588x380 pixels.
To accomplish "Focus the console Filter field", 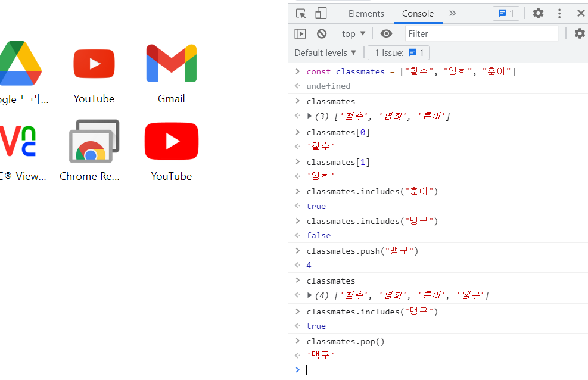I will click(x=481, y=34).
